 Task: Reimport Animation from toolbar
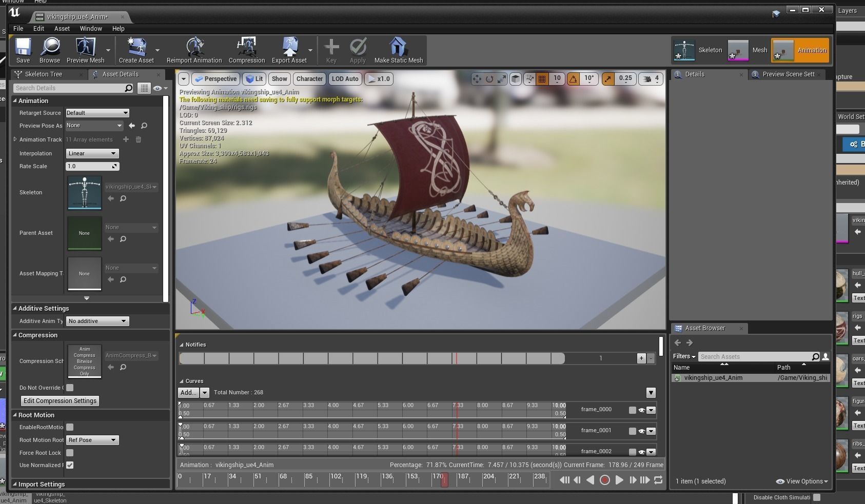point(194,50)
